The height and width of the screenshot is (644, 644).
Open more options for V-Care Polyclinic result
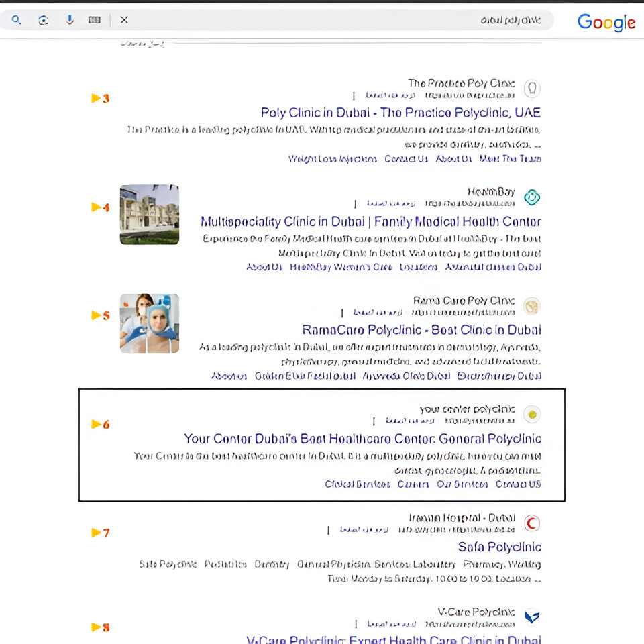click(356, 624)
